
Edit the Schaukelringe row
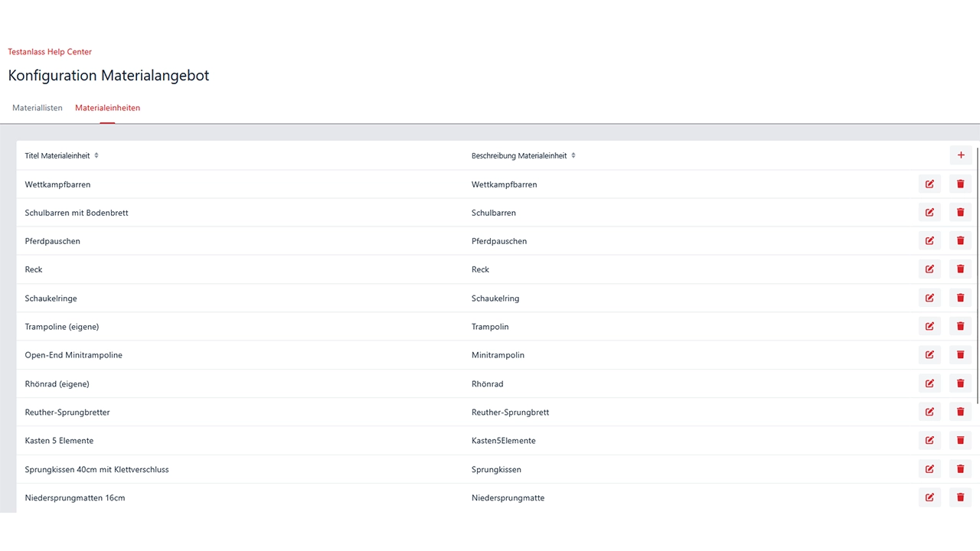(929, 298)
